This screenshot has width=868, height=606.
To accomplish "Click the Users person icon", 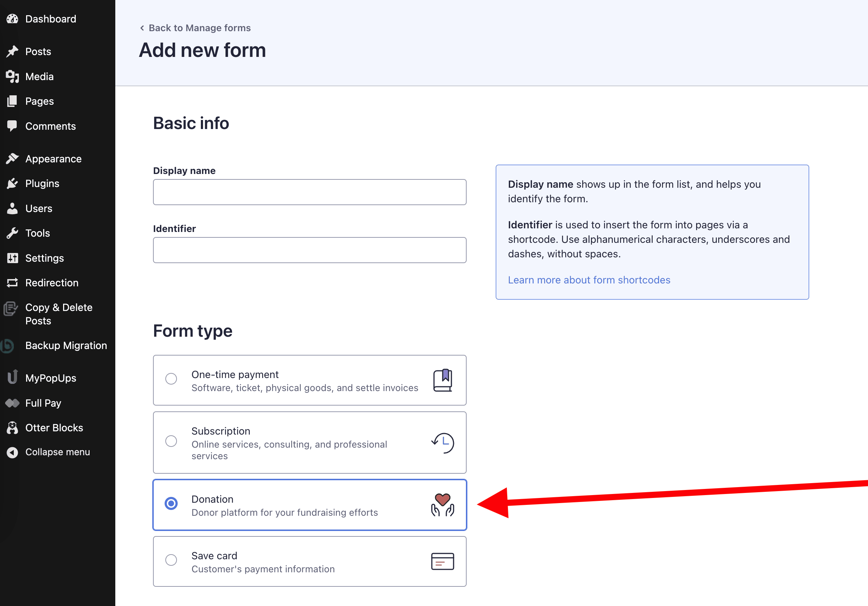I will pos(12,208).
